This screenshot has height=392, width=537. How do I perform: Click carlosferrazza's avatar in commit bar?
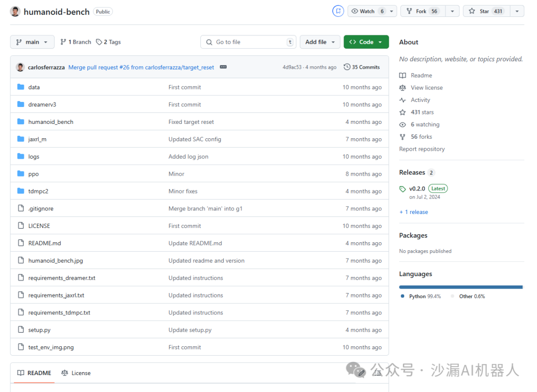tap(20, 67)
